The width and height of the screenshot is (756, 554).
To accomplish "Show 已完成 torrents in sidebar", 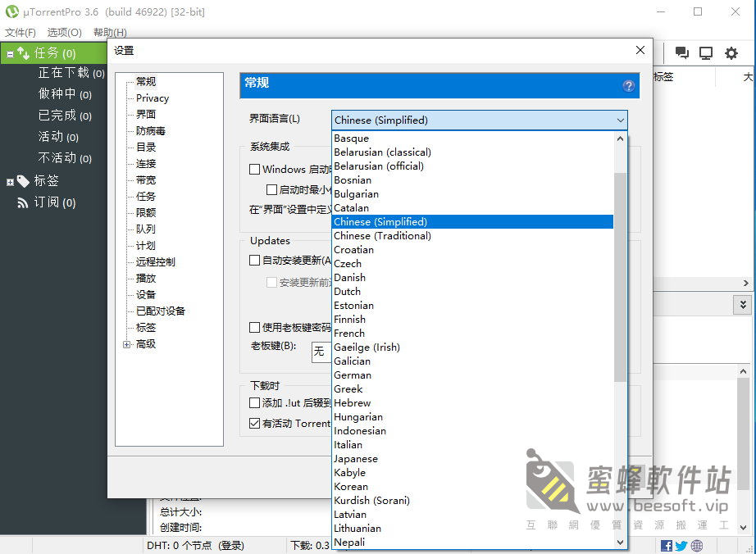I will pos(65,115).
